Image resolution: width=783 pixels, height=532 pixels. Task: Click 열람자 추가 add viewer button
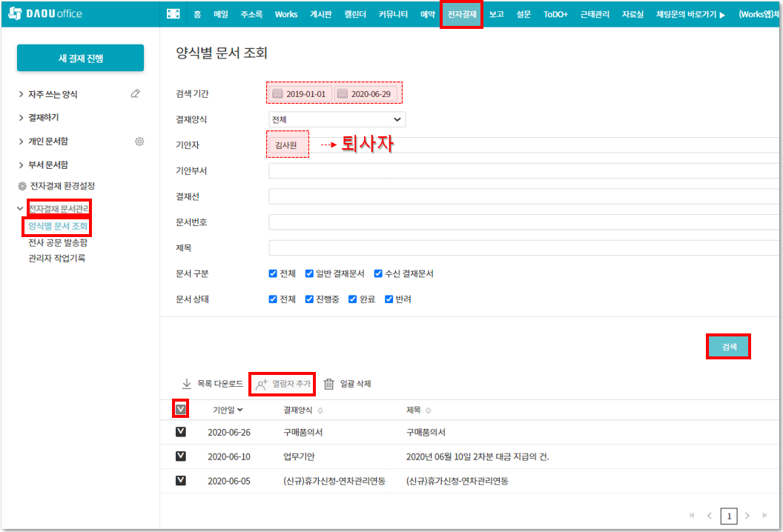point(282,384)
